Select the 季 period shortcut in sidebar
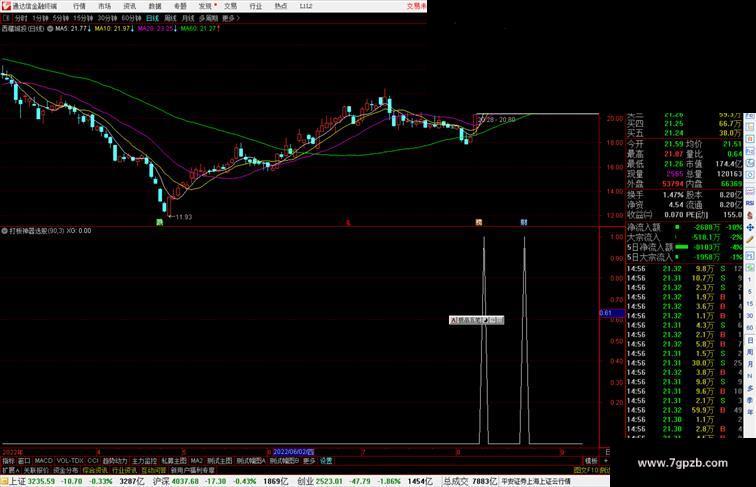 750,400
